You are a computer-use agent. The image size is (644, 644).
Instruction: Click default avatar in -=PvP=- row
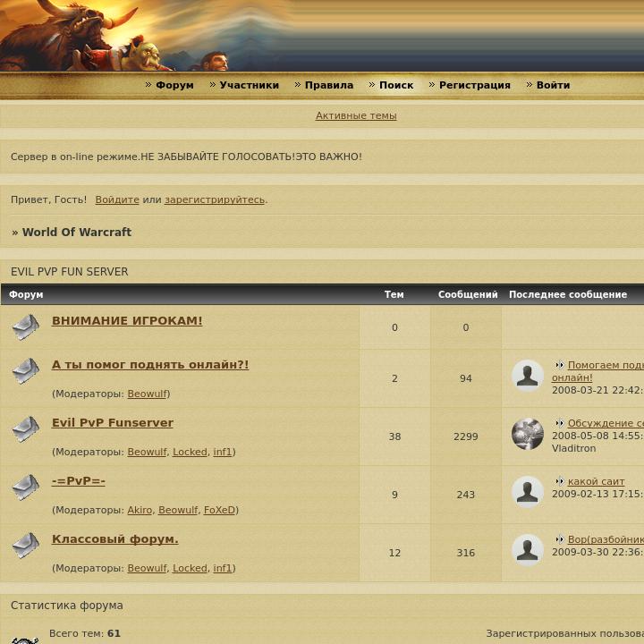[x=528, y=492]
